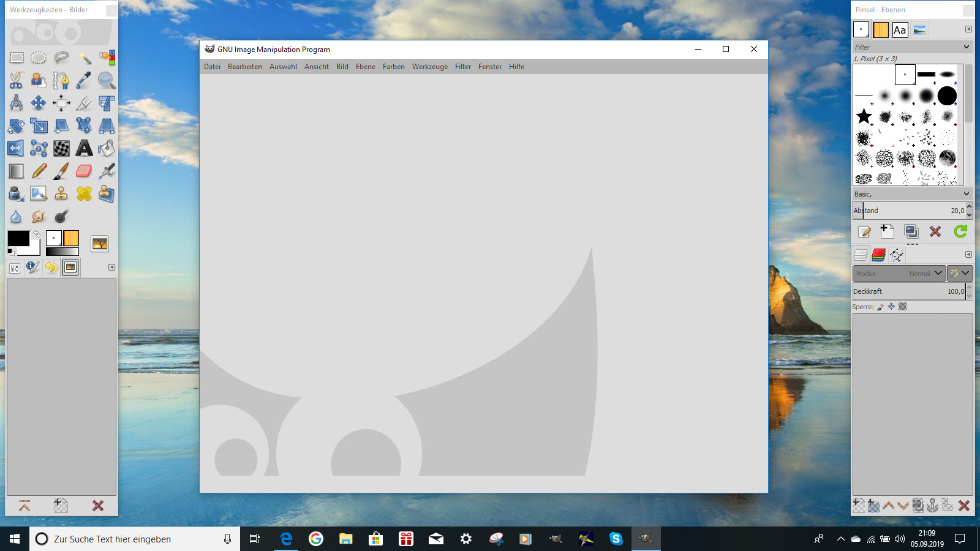This screenshot has width=980, height=551.
Task: Open the Bearbeiten menu
Action: (245, 67)
